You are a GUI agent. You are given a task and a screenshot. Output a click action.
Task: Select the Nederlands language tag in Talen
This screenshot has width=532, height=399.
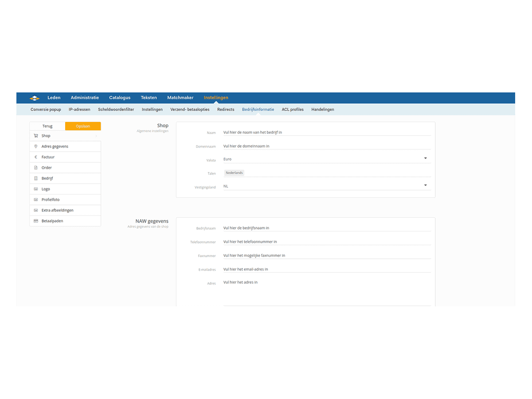tap(234, 173)
